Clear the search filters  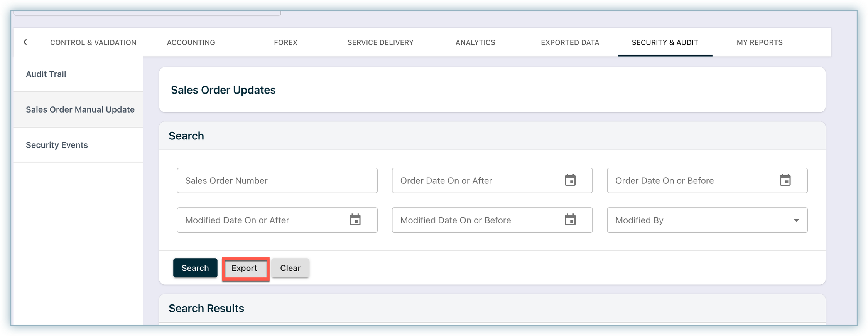[x=290, y=268]
